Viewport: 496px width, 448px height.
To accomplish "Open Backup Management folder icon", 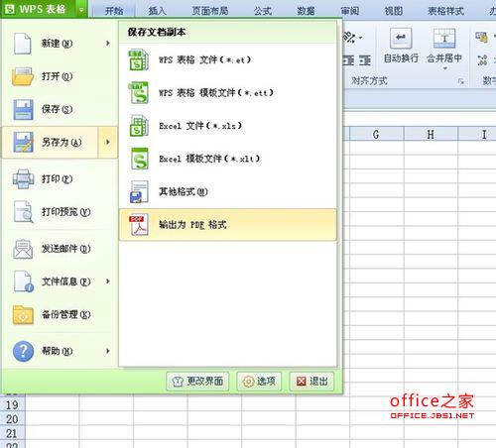I will (23, 315).
